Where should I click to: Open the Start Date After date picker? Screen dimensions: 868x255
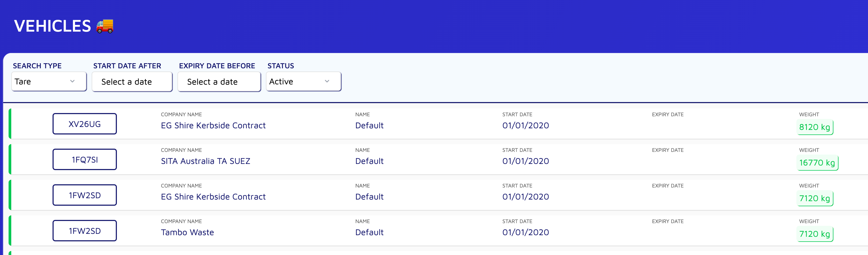point(132,82)
